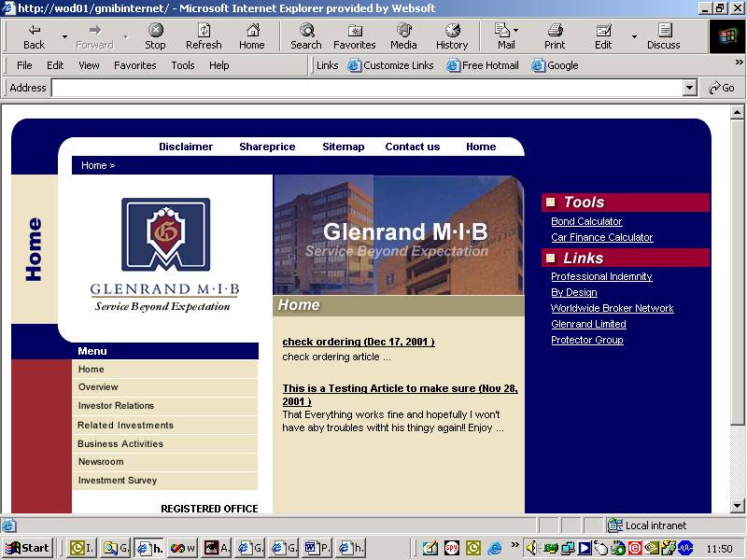Launch Internet Explorer quick launch icon
The width and height of the screenshot is (747, 560).
[496, 548]
